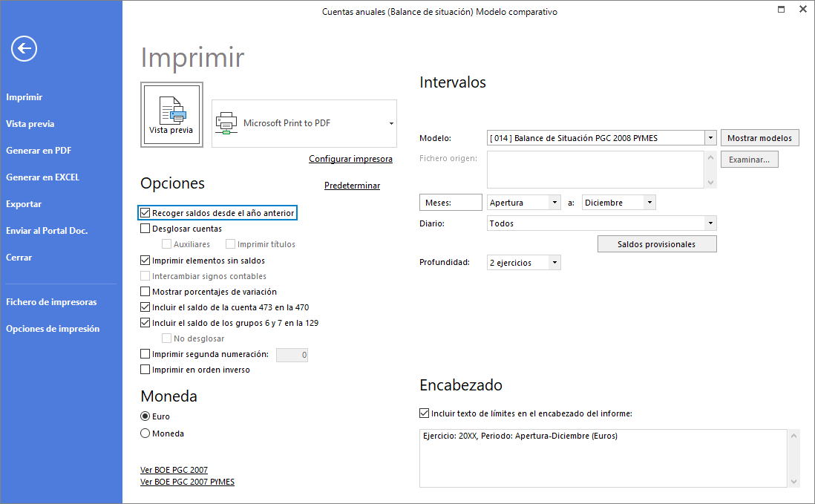815x504 pixels.
Task: Click Cerrar in the sidebar
Action: pyautogui.click(x=19, y=258)
